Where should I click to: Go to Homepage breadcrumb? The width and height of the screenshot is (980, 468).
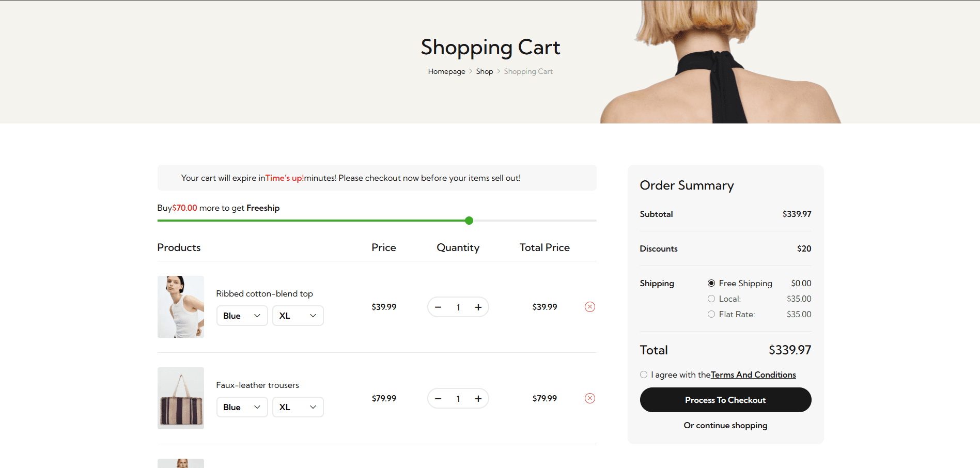click(x=446, y=71)
